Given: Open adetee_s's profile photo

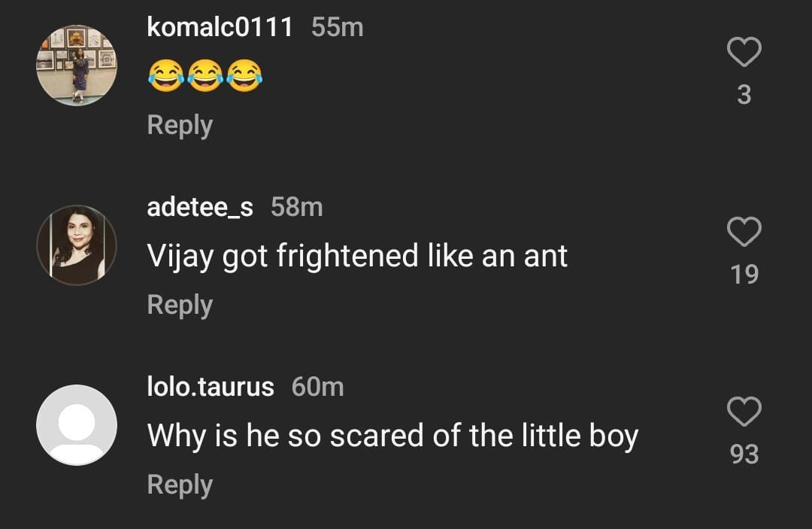Looking at the screenshot, I should (77, 245).
